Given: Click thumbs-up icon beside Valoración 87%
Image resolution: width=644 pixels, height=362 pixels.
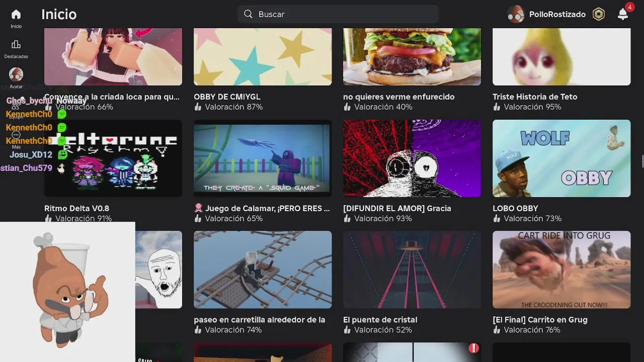Looking at the screenshot, I should [x=198, y=107].
